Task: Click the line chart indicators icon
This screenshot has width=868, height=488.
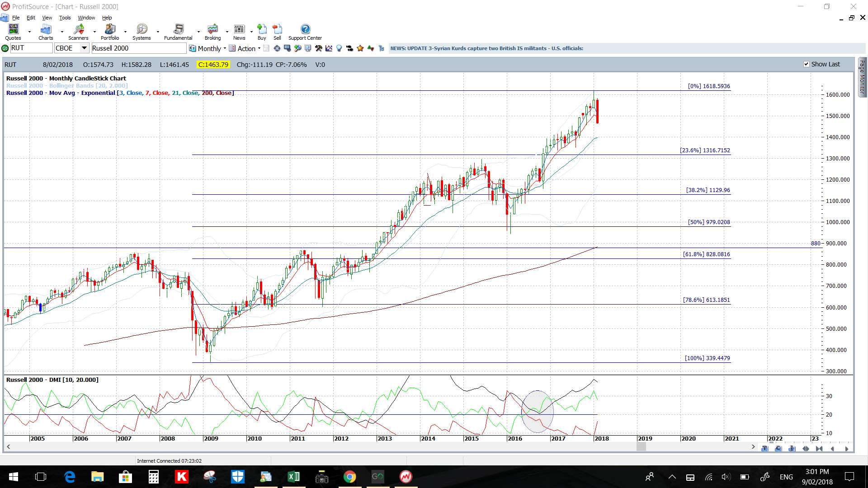Action: 329,48
